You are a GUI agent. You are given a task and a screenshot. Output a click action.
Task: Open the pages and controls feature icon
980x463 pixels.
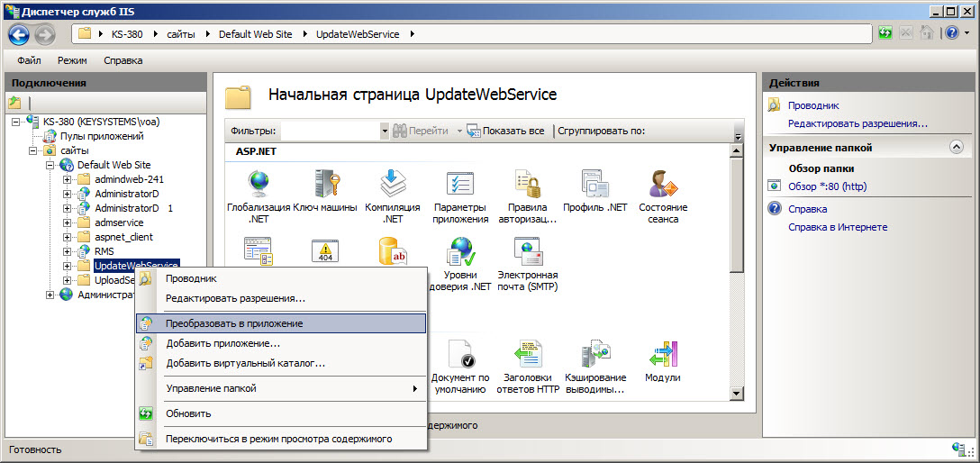click(259, 251)
